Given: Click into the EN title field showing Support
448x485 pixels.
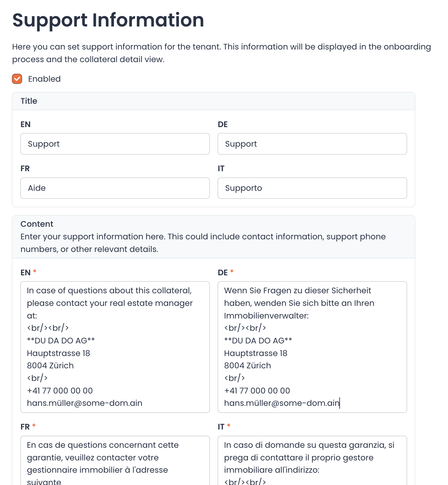Looking at the screenshot, I should pyautogui.click(x=115, y=144).
